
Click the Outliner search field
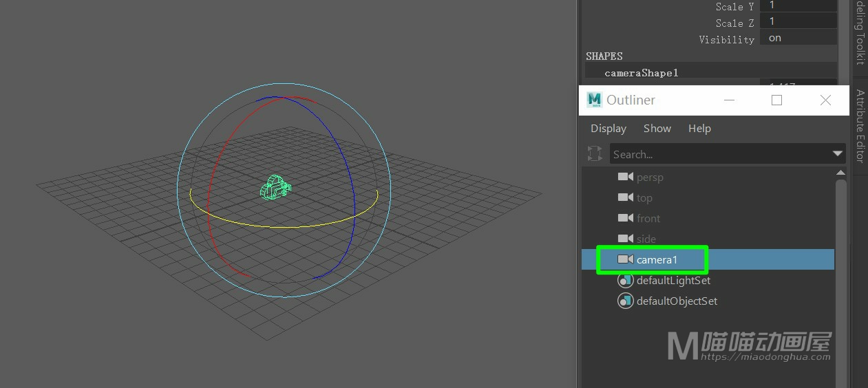pos(719,154)
